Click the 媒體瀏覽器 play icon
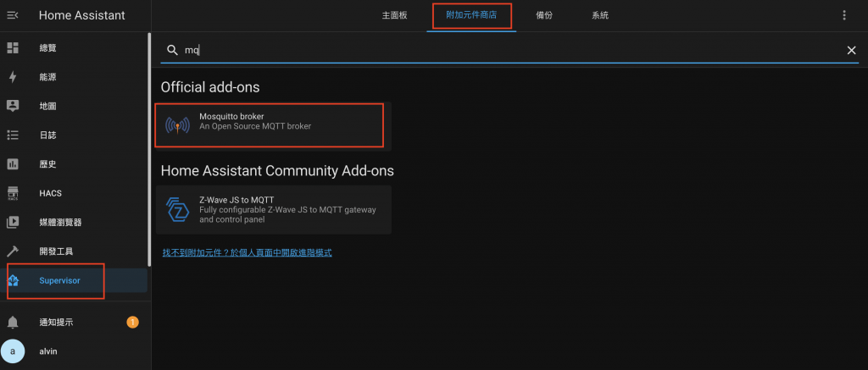Screen dimensions: 868x370 (13, 223)
